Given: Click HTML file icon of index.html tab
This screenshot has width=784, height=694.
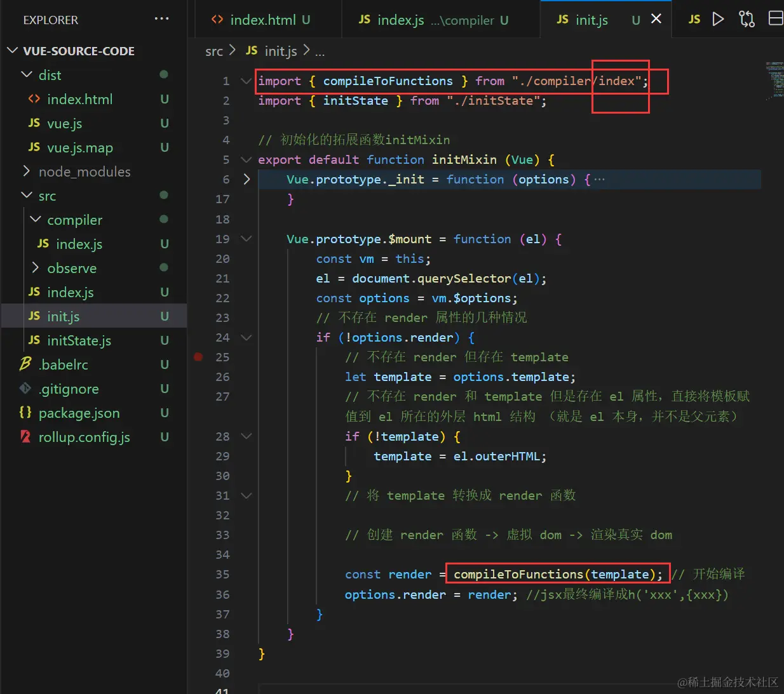Looking at the screenshot, I should (x=217, y=20).
